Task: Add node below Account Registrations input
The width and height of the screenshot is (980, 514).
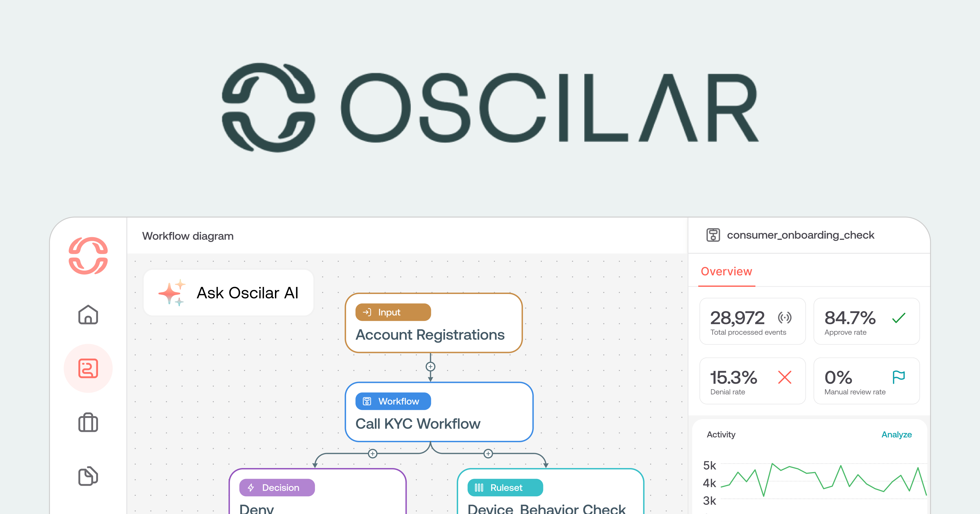Action: (x=430, y=367)
